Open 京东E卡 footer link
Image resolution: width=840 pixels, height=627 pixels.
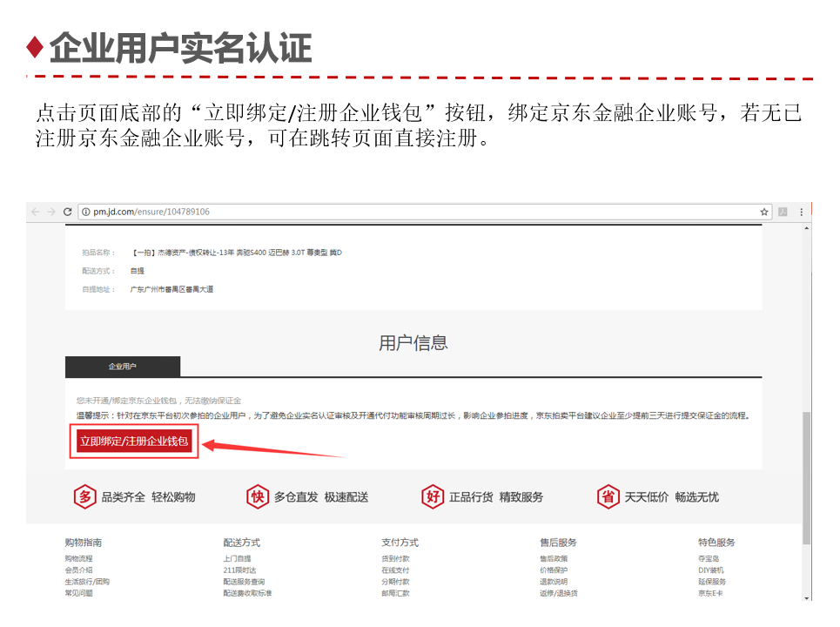[710, 593]
